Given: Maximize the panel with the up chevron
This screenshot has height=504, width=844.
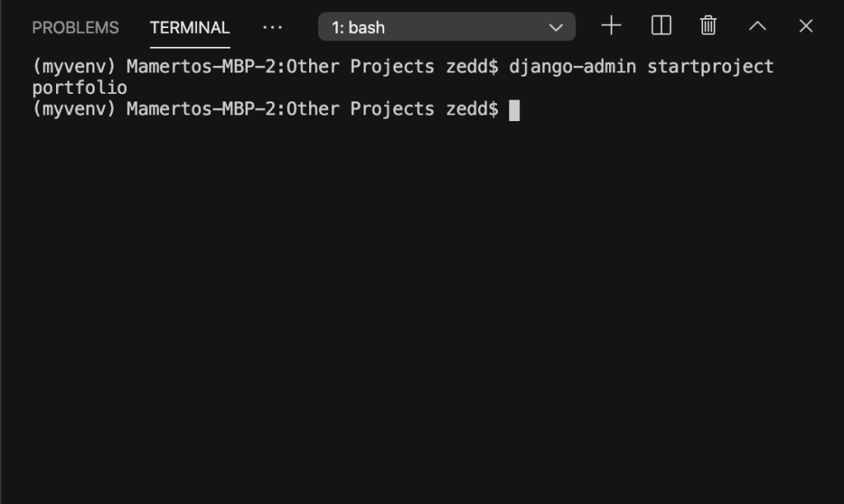Looking at the screenshot, I should (757, 26).
